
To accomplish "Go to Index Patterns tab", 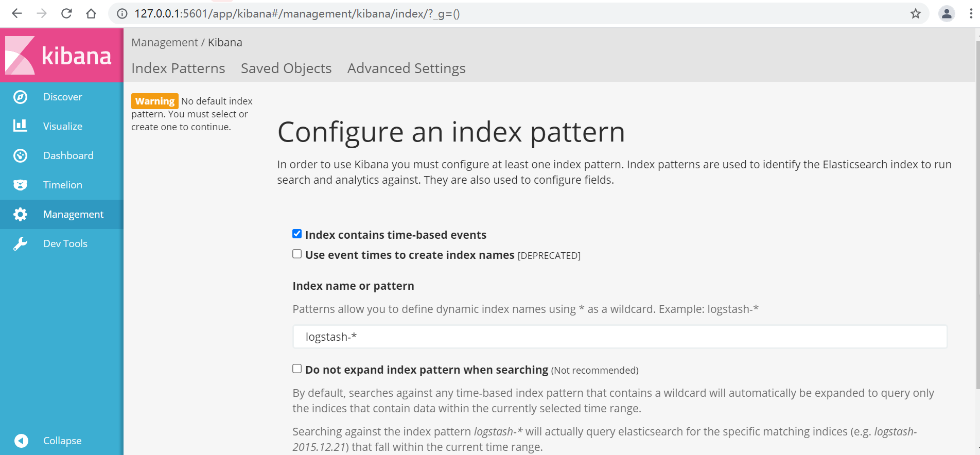I will (x=178, y=68).
